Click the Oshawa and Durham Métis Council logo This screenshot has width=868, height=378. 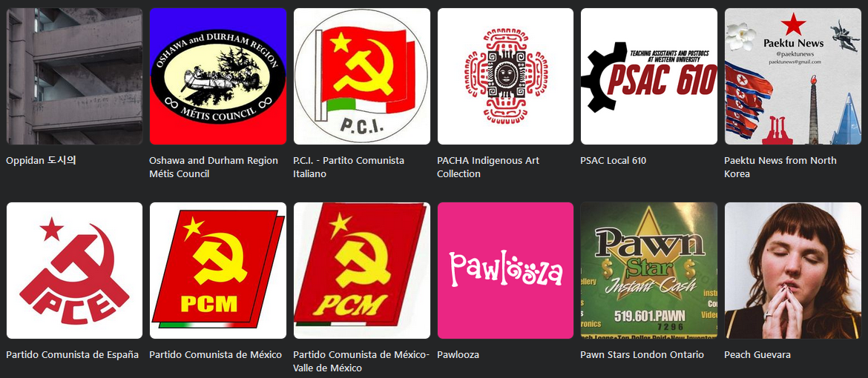[218, 76]
